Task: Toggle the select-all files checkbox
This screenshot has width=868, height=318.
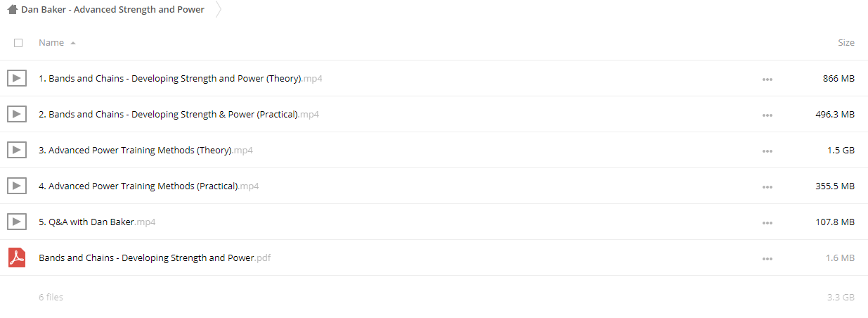Action: pyautogui.click(x=18, y=43)
